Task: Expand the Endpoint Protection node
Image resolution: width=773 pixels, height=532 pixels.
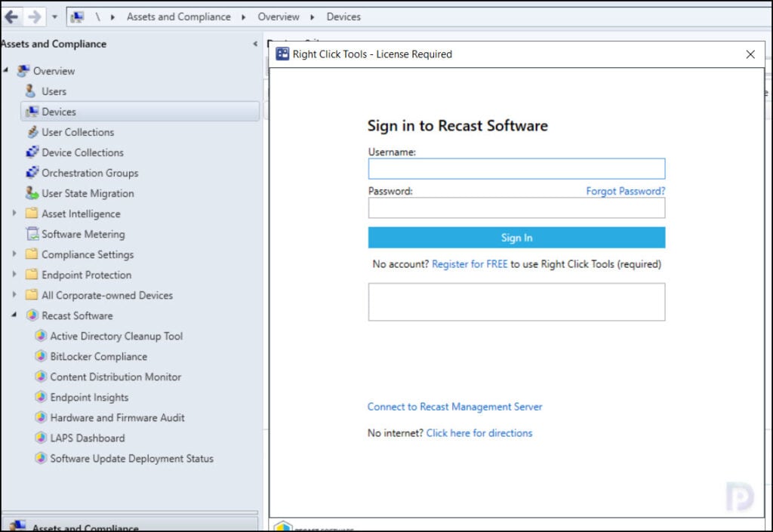Action: (x=14, y=275)
